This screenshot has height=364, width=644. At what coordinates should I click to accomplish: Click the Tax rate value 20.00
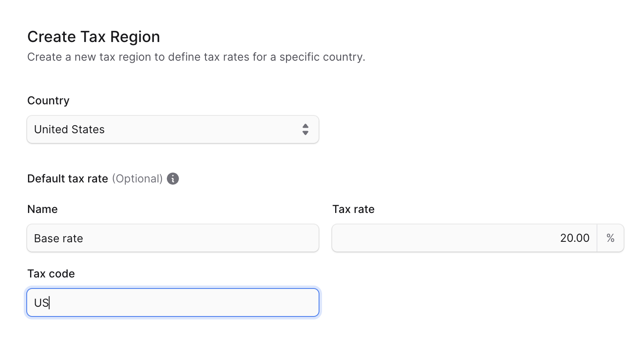[x=575, y=238]
